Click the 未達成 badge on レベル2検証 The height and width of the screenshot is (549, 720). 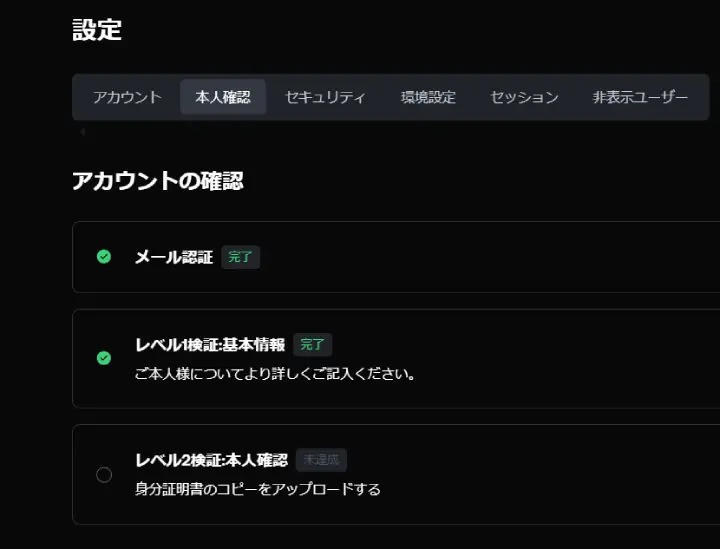coord(321,459)
